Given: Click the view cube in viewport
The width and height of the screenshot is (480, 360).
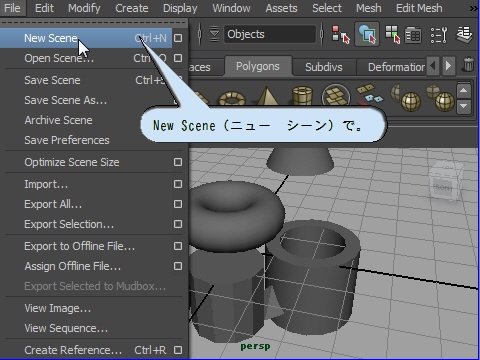Looking at the screenshot, I should tap(446, 182).
